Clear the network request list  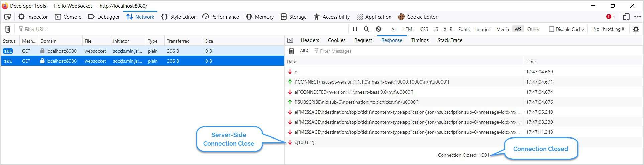pyautogui.click(x=8, y=29)
